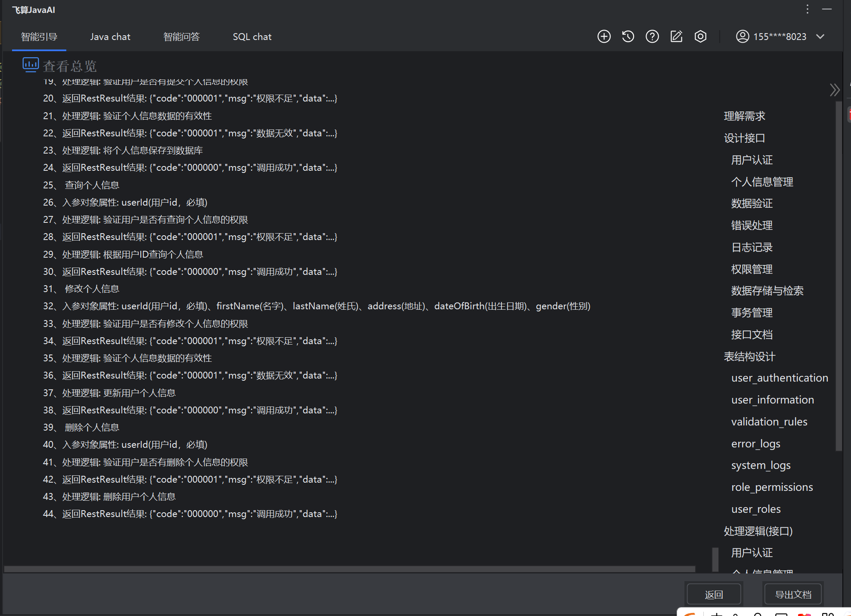Click the user account avatar icon
This screenshot has width=851, height=616.
tap(743, 37)
